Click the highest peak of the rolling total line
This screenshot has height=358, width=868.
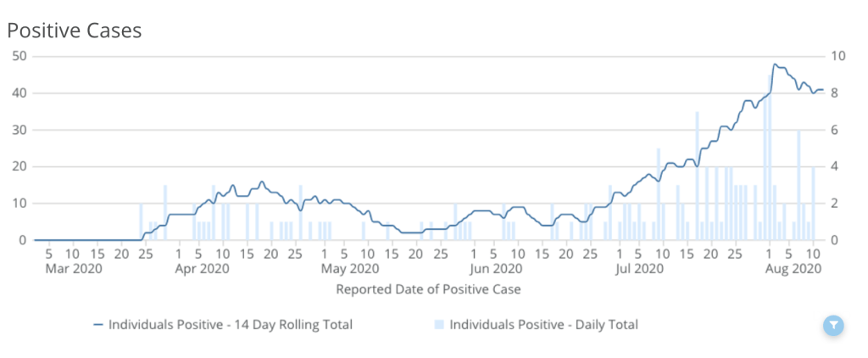coord(775,64)
